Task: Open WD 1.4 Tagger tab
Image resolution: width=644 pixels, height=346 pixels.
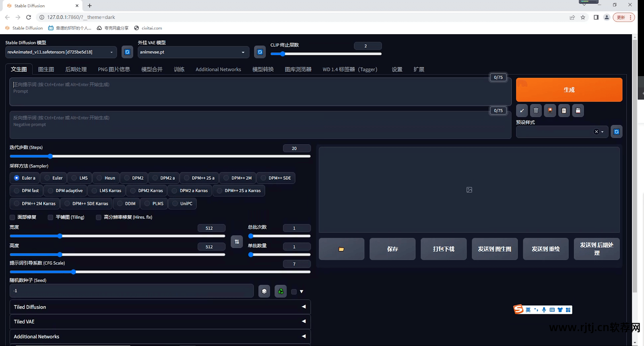Action: pyautogui.click(x=350, y=69)
